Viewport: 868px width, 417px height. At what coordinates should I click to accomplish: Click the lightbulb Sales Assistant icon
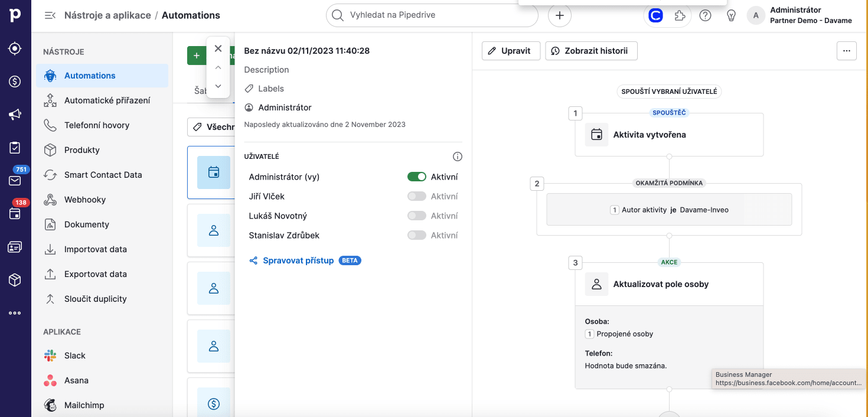731,16
